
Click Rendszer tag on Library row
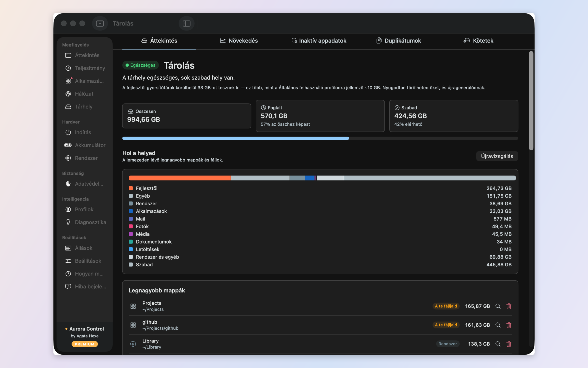click(448, 344)
